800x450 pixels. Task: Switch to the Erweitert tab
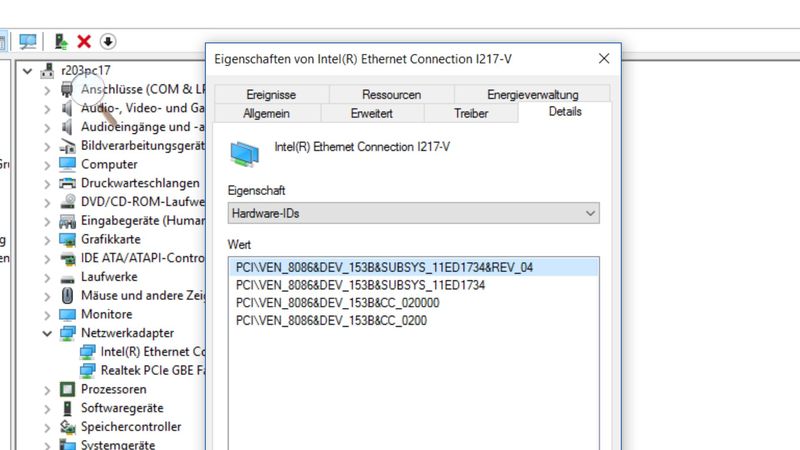pos(372,113)
